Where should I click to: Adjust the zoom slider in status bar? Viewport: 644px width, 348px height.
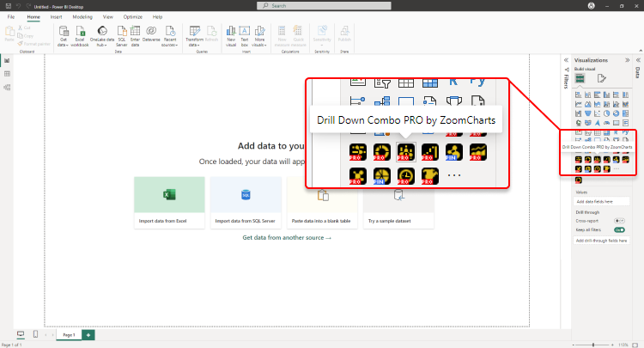[593, 345]
